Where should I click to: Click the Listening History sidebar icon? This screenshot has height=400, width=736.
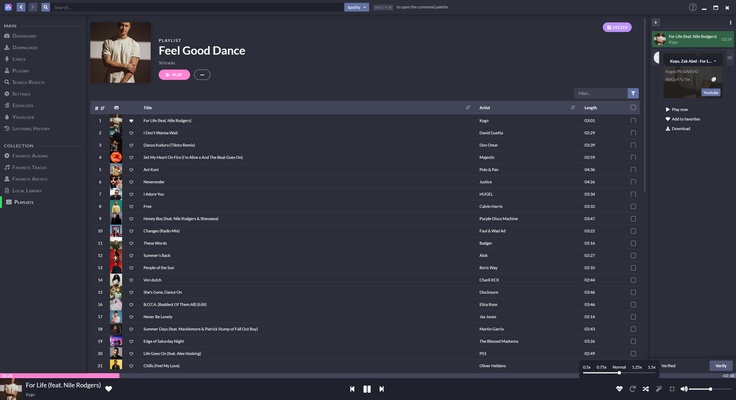click(7, 128)
